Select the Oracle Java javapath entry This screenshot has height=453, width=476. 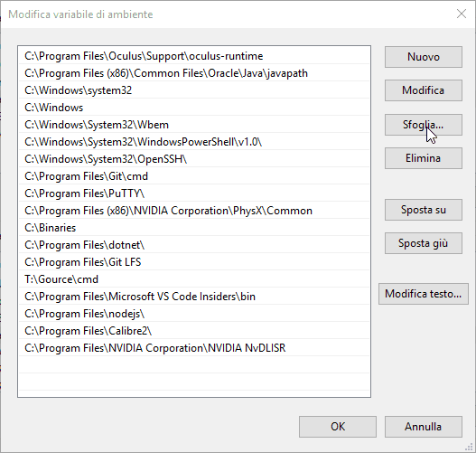tap(194, 73)
